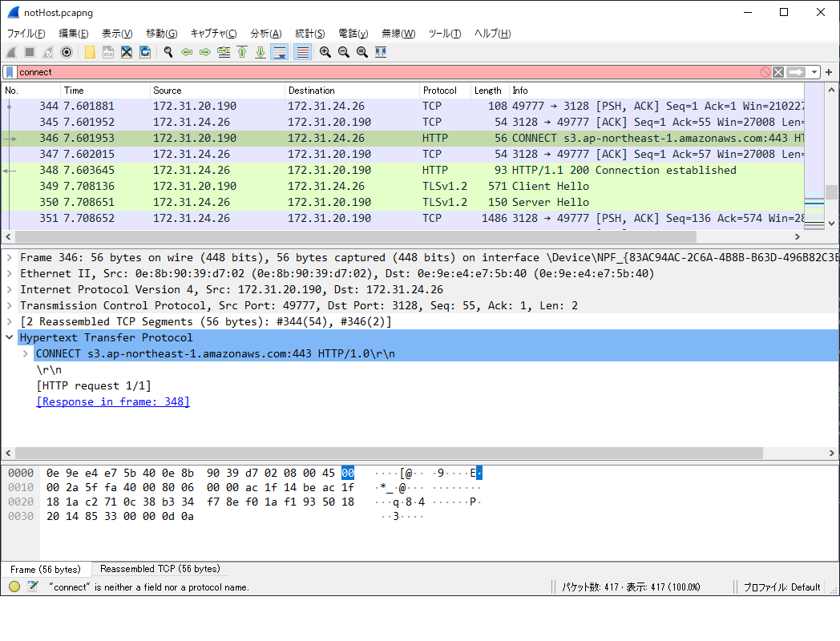This screenshot has width=840, height=641.
Task: Sort by the Destination column header
Action: tap(353, 91)
